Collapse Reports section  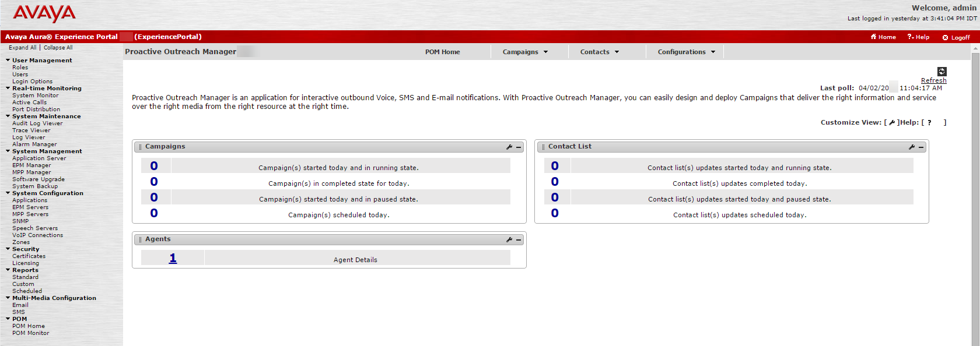[x=8, y=270]
